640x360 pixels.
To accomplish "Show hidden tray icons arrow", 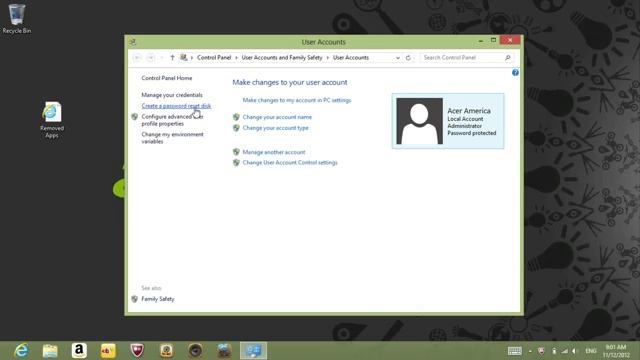I will pos(530,351).
